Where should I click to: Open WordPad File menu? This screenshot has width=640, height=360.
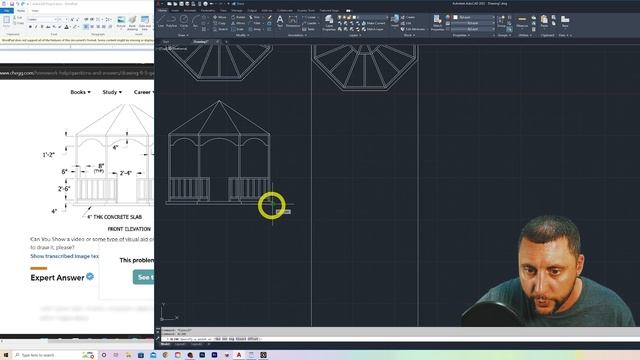(x=7, y=11)
